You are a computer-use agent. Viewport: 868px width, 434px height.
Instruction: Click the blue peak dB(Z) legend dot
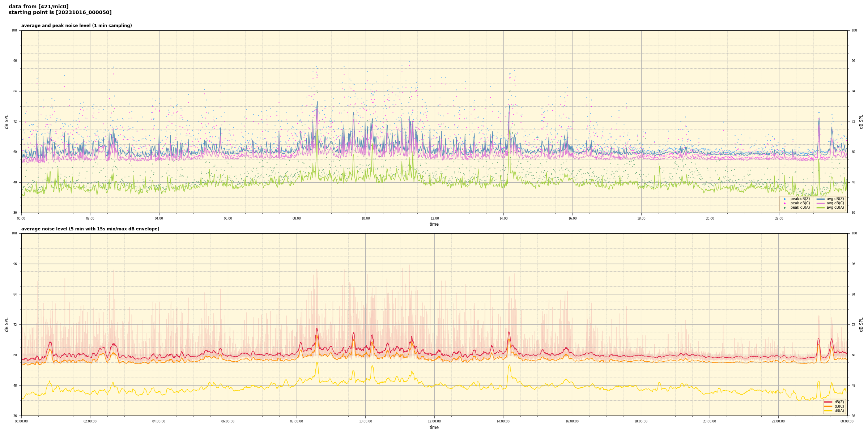point(784,199)
